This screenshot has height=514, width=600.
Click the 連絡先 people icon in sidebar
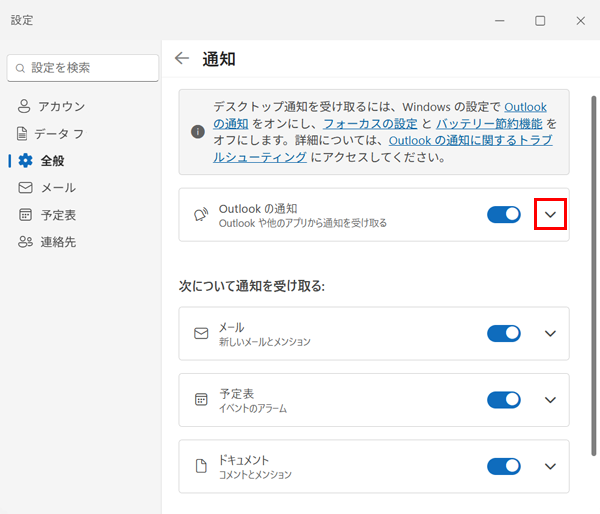(25, 241)
